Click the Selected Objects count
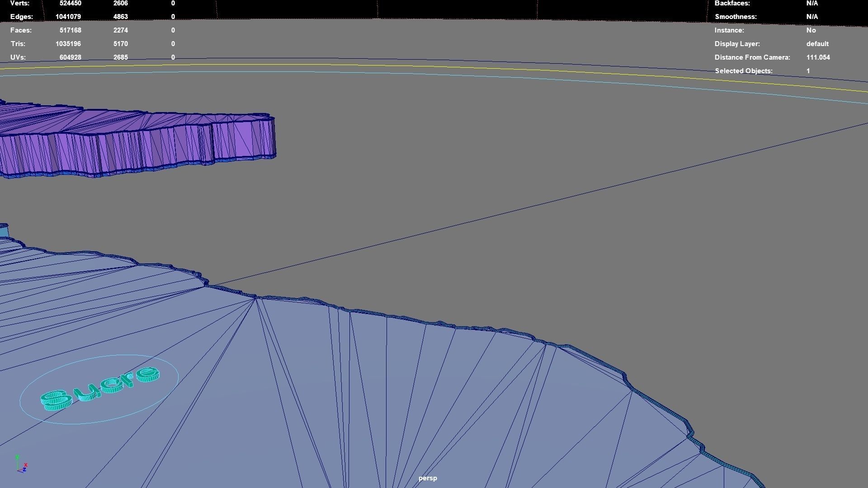Image resolution: width=868 pixels, height=488 pixels. [x=808, y=71]
